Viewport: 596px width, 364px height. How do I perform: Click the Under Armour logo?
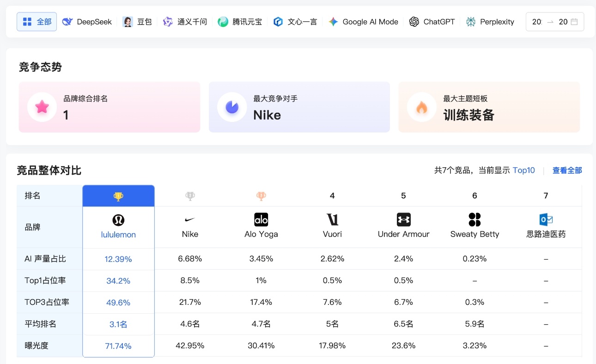pyautogui.click(x=403, y=220)
